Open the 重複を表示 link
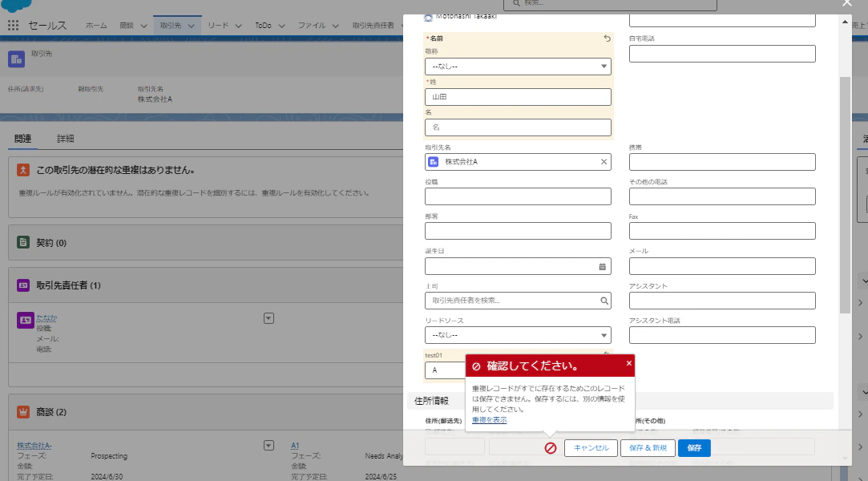The width and height of the screenshot is (868, 481). coord(490,420)
